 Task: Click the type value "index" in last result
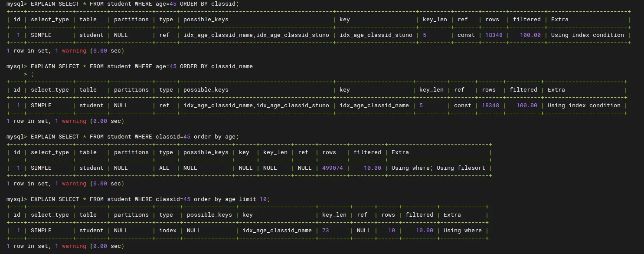[167, 231]
